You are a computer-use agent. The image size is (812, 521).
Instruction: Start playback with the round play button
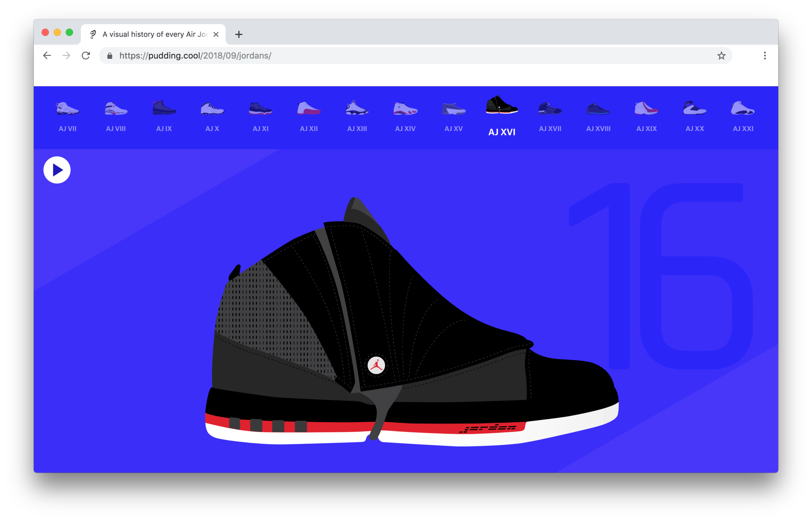(x=57, y=170)
